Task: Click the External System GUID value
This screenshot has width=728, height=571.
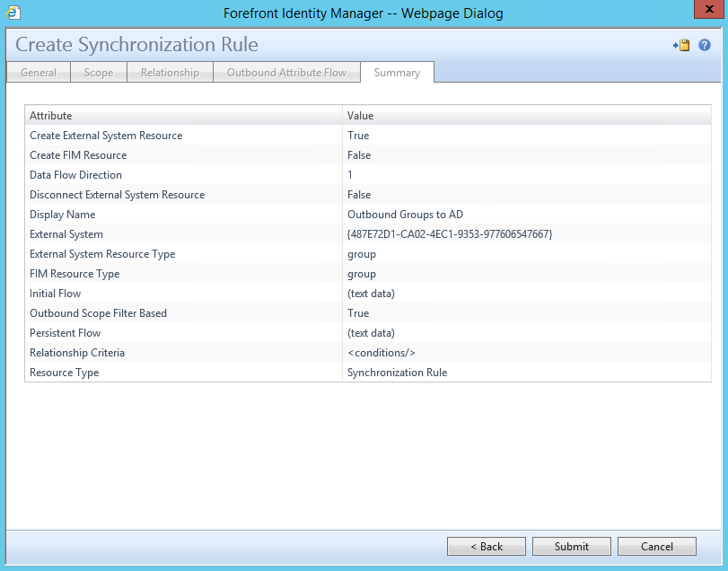Action: pyautogui.click(x=450, y=234)
